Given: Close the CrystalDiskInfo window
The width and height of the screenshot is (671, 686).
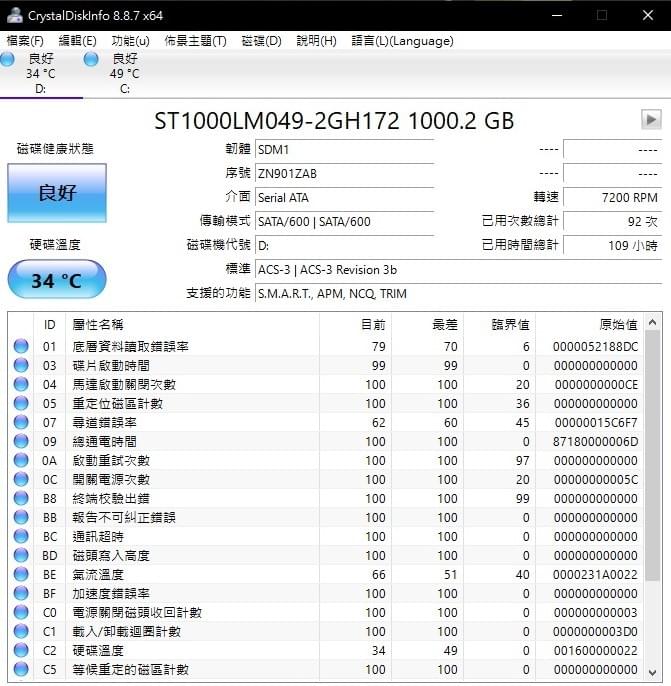Looking at the screenshot, I should tap(648, 15).
